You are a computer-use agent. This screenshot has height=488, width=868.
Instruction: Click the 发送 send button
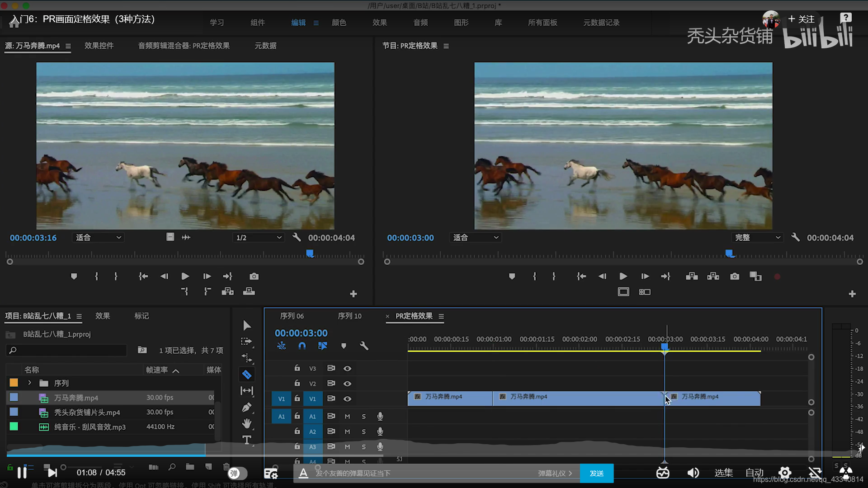pos(596,473)
